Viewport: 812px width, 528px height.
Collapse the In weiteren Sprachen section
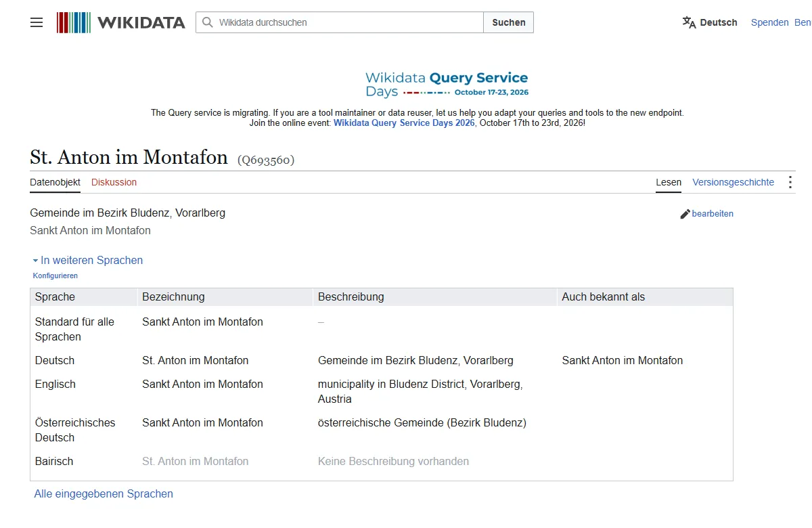coord(88,260)
